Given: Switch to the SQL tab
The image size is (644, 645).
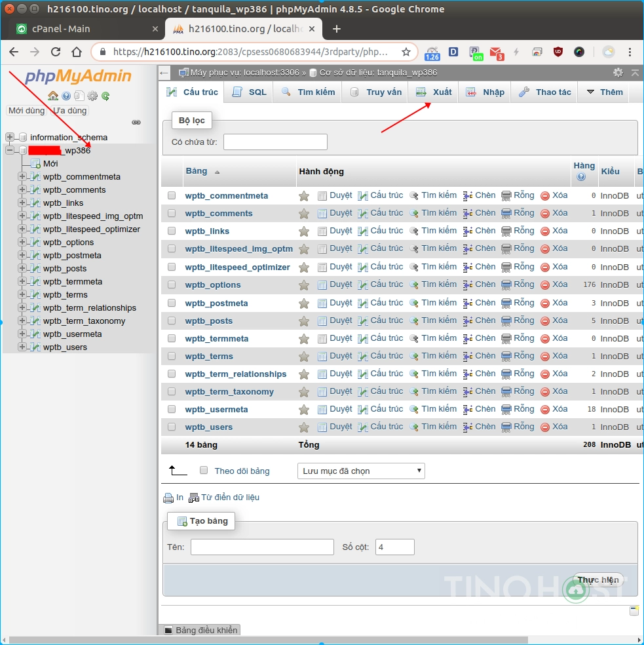Looking at the screenshot, I should (249, 92).
